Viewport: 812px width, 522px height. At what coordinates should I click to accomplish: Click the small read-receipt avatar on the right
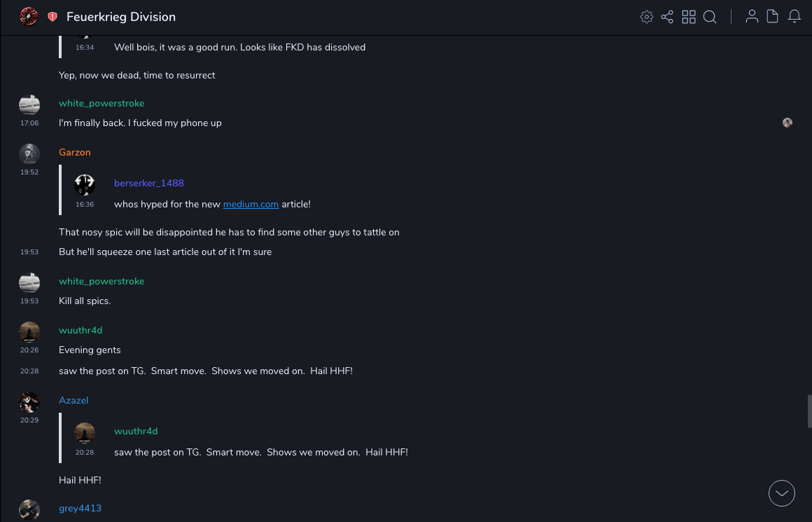click(787, 123)
